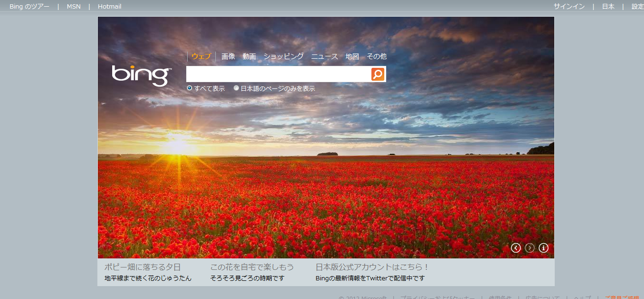The image size is (644, 299).
Task: Switch to the 動画 search tab
Action: coord(249,56)
